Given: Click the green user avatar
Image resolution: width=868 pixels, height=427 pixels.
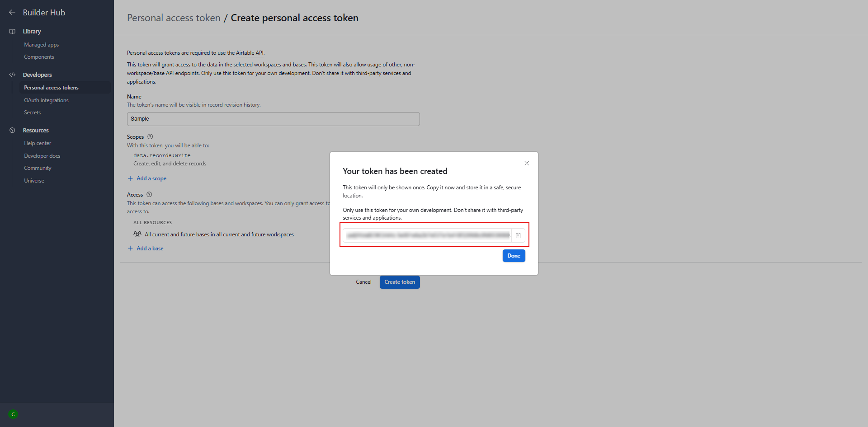Looking at the screenshot, I should point(13,414).
